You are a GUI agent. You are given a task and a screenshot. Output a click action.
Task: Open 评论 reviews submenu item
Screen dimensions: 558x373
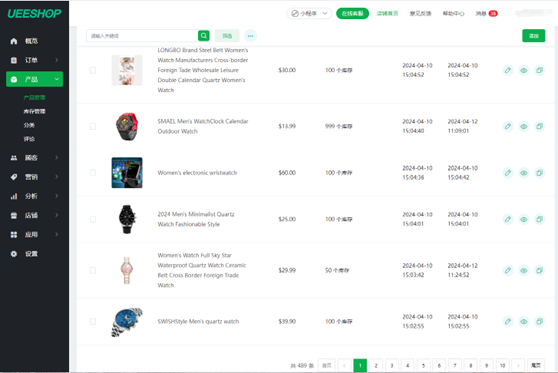29,139
